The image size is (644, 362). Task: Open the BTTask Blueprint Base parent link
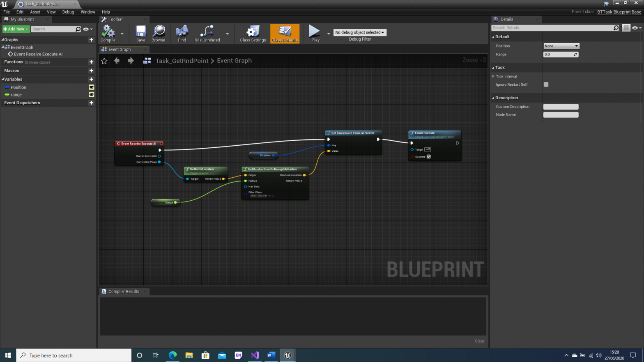click(619, 12)
